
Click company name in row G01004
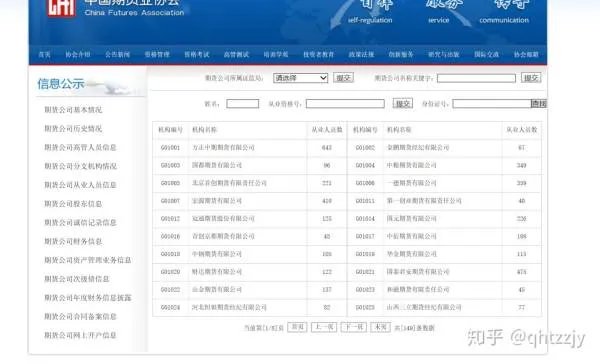(x=411, y=165)
